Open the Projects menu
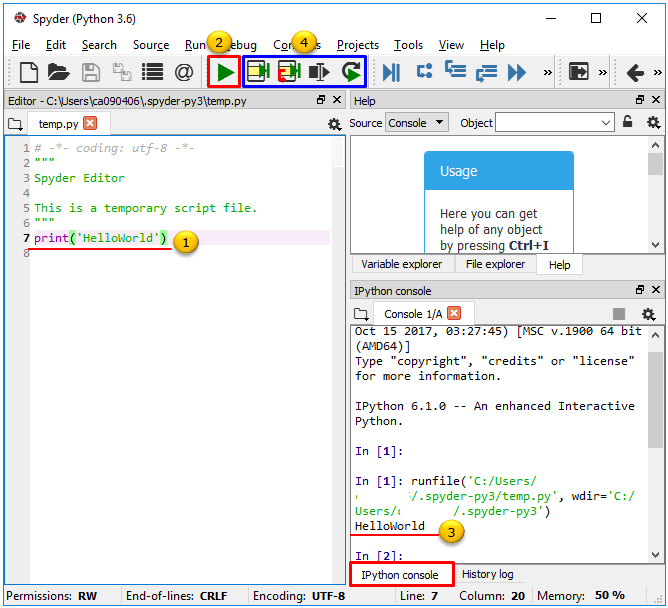This screenshot has height=608, width=668. click(x=357, y=45)
